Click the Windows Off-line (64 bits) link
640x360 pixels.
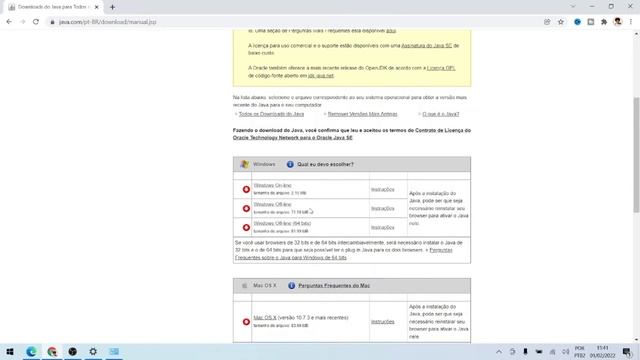[282, 223]
